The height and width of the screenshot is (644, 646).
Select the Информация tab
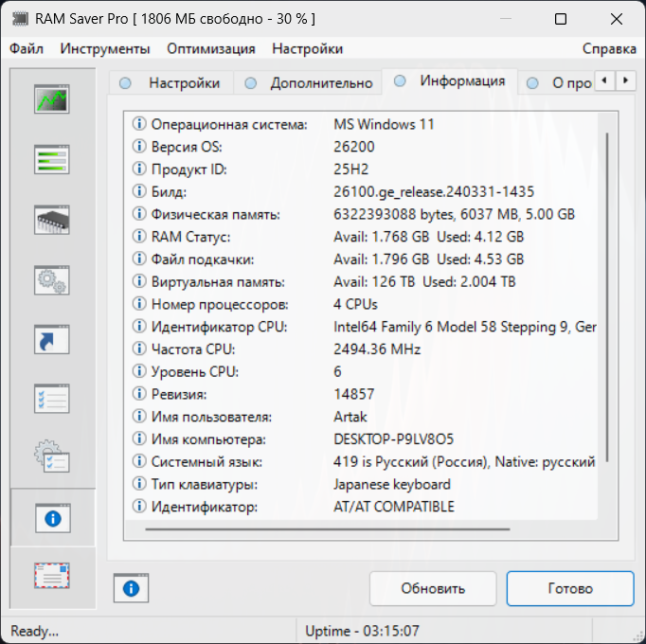(x=450, y=81)
